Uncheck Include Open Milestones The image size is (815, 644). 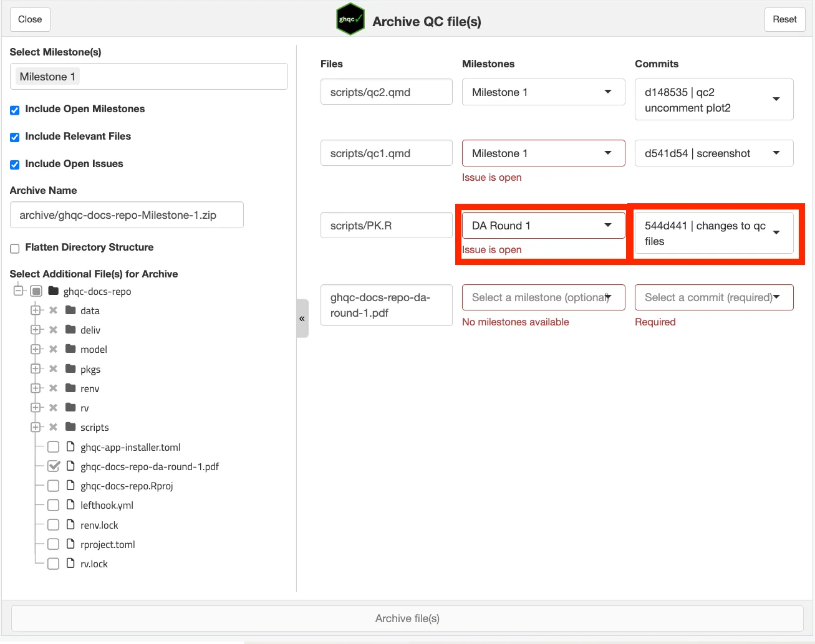tap(15, 110)
